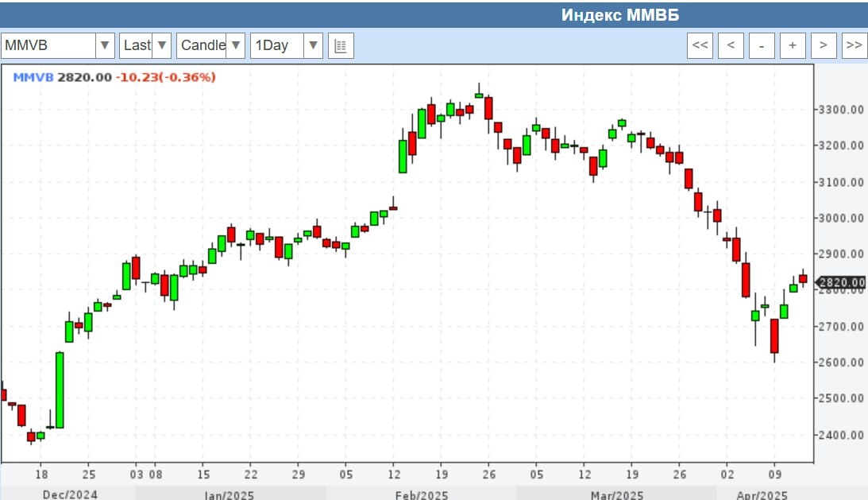Screen dimensions: 868x500
Task: Click the Индекс ММВБ header title
Action: (620, 15)
